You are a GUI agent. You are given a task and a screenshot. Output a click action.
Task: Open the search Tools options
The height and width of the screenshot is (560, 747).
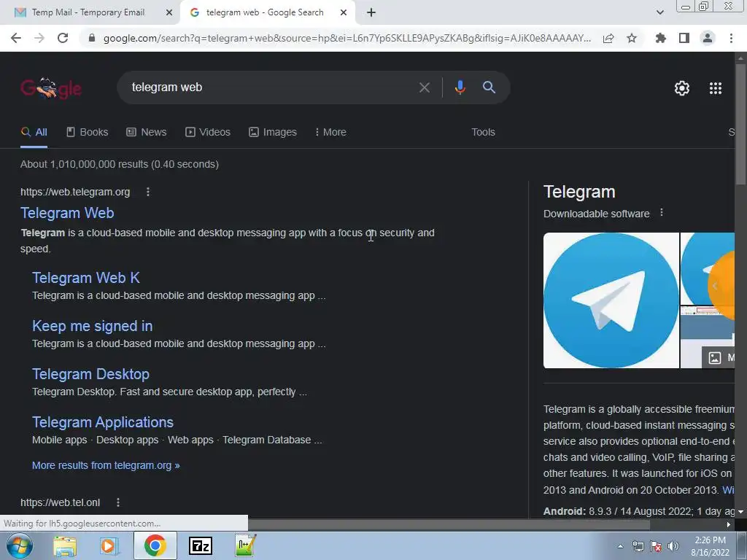coord(483,132)
